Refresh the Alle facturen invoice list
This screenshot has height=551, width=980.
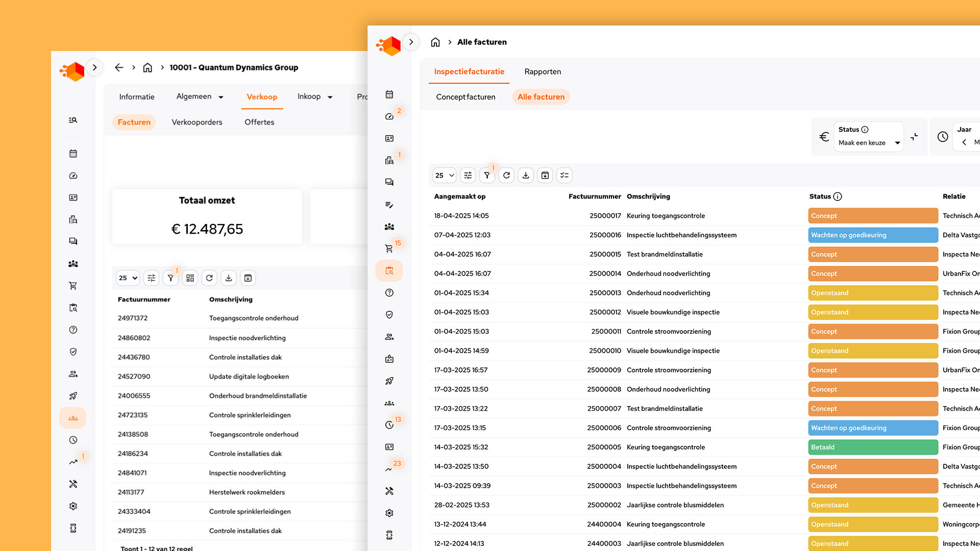(506, 176)
